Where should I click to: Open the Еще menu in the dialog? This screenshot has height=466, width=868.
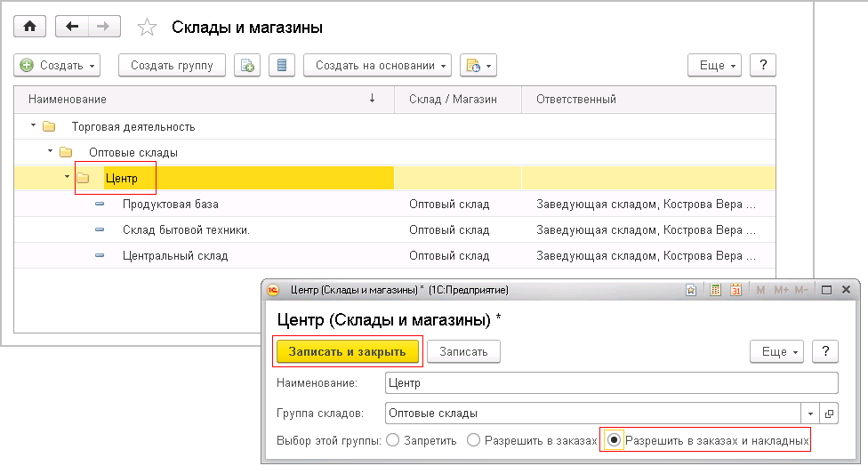776,351
